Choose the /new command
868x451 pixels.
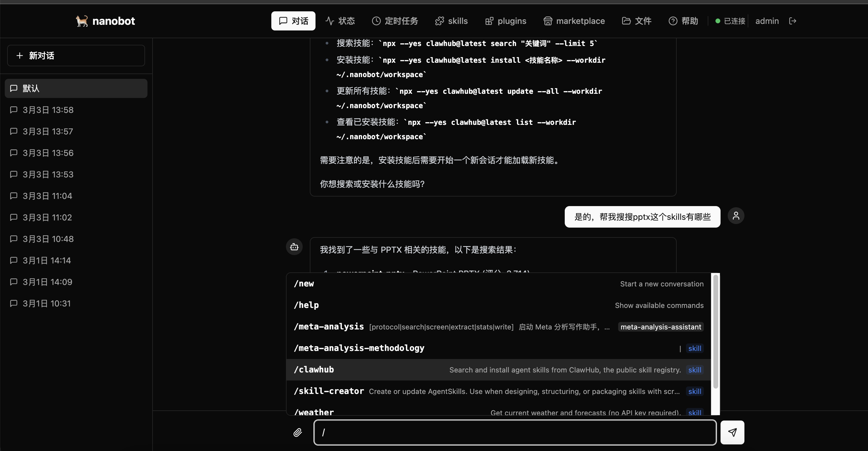tap(499, 284)
